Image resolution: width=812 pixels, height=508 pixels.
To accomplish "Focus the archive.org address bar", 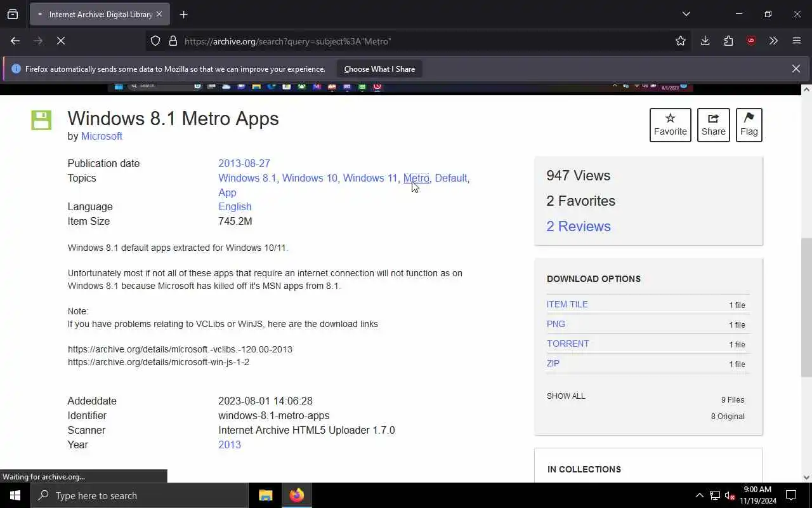I will pos(419,41).
